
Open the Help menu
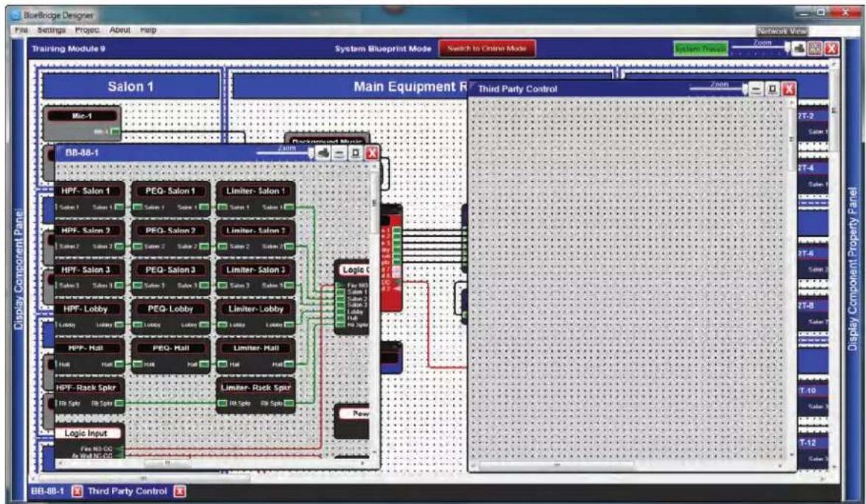tap(148, 30)
